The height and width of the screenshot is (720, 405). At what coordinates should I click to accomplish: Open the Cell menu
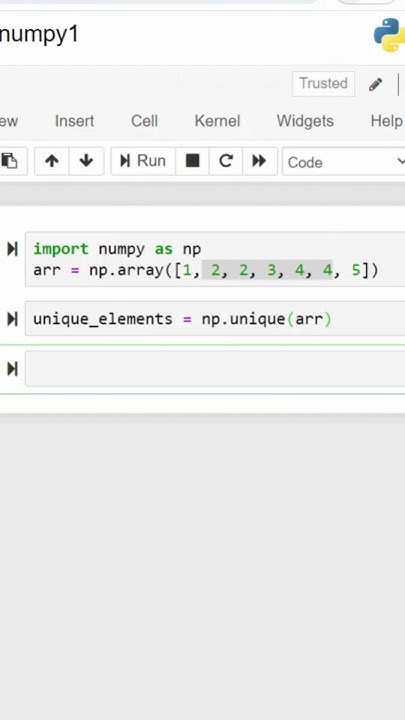click(x=144, y=121)
